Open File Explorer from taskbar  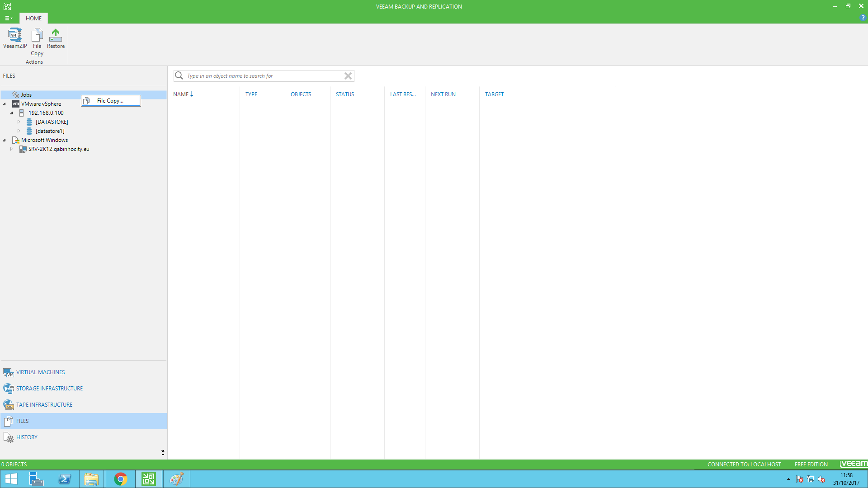92,479
